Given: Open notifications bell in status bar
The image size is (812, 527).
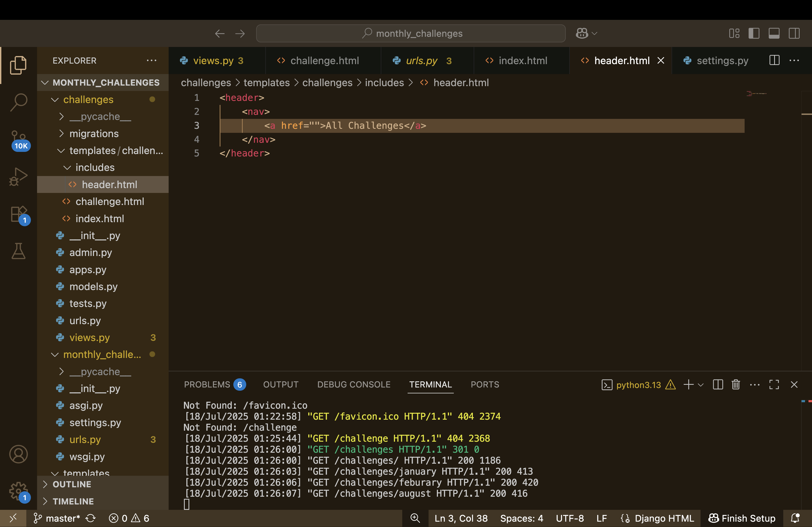Looking at the screenshot, I should [x=795, y=518].
